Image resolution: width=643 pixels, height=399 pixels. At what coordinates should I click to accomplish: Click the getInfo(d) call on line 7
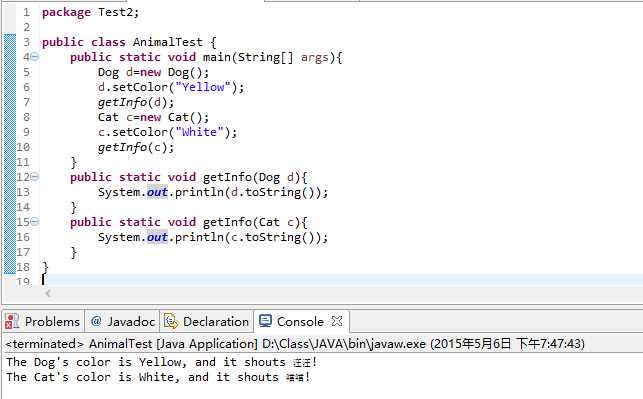[x=136, y=102]
